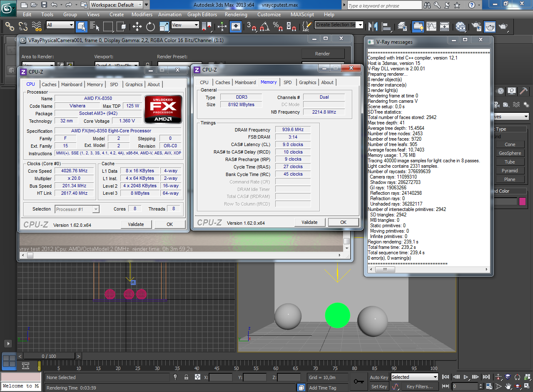Open the Graph Editors menu
The width and height of the screenshot is (533, 392).
[202, 15]
